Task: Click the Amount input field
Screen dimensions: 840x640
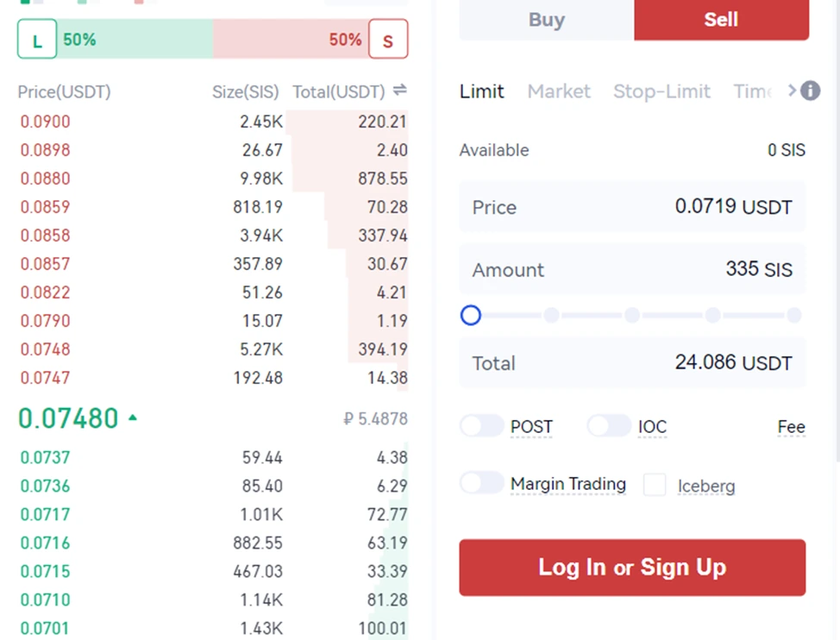Action: click(632, 269)
